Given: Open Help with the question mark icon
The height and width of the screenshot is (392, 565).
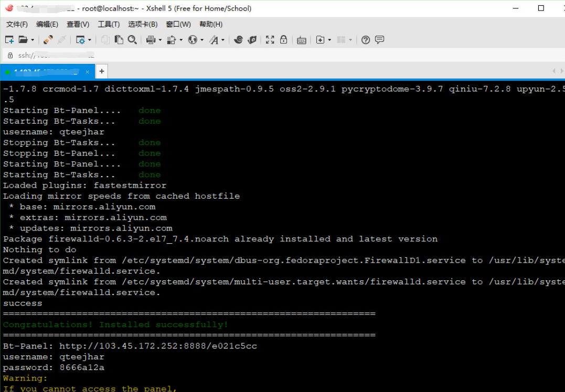Looking at the screenshot, I should [x=366, y=40].
